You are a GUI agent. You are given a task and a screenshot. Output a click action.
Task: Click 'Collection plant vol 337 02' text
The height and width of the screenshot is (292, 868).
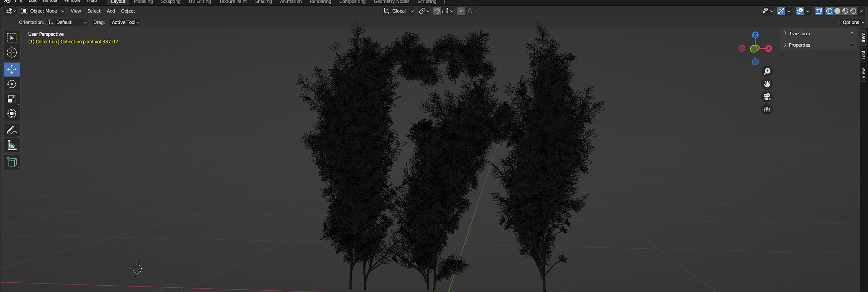pos(89,42)
